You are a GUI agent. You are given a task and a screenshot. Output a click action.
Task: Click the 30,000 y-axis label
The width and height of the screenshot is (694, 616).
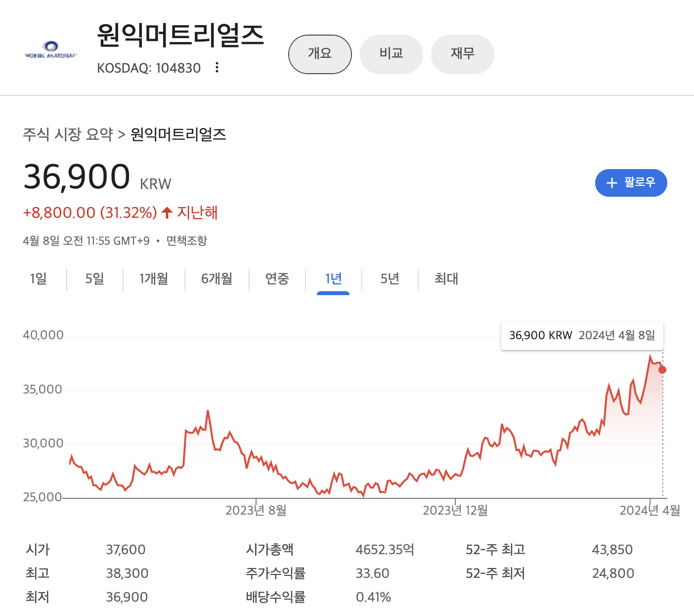pos(43,443)
